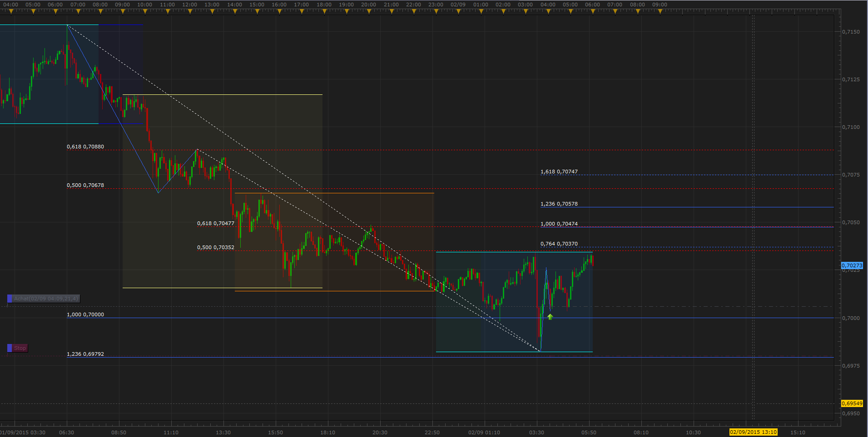Click 15:10 on bottom time axis
Screen dimensions: 868x437
point(798,432)
